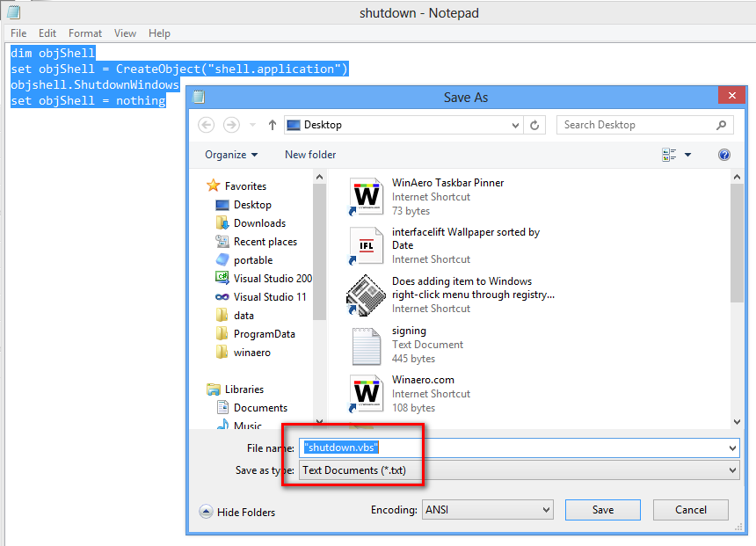Click New folder in the toolbar
This screenshot has width=756, height=546.
[309, 155]
